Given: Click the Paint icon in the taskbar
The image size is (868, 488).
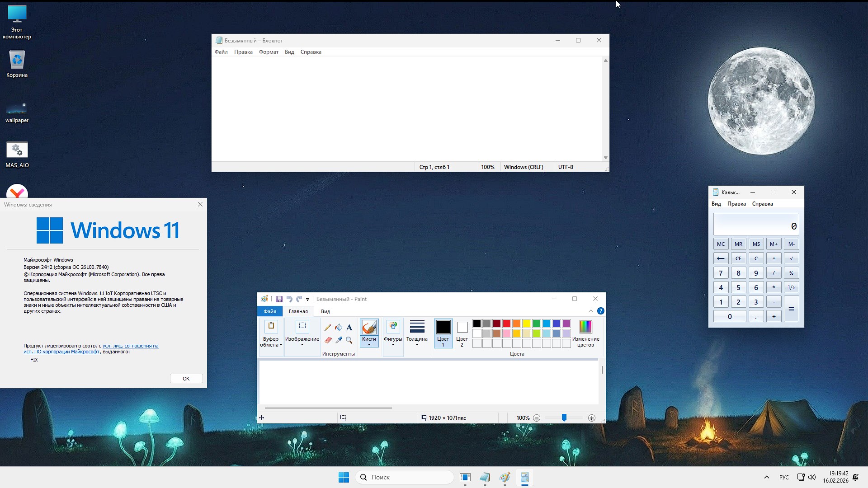Looking at the screenshot, I should coord(505,477).
